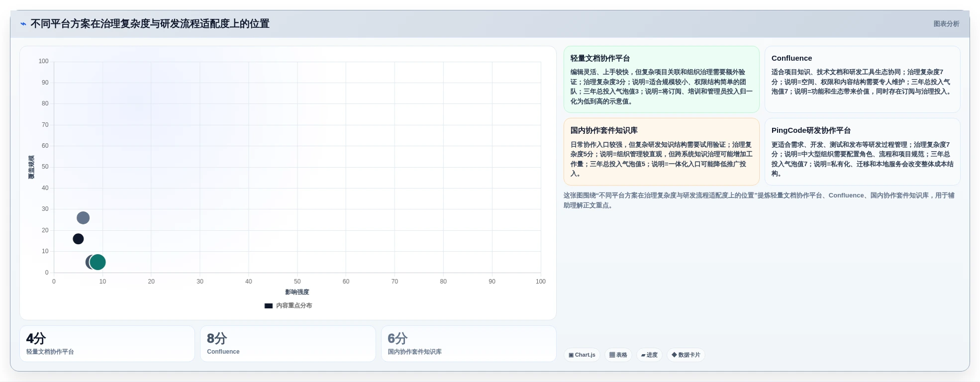Screen dimensions: 980x382
Task: Click the 8分 Confluence score card
Action: tap(288, 344)
